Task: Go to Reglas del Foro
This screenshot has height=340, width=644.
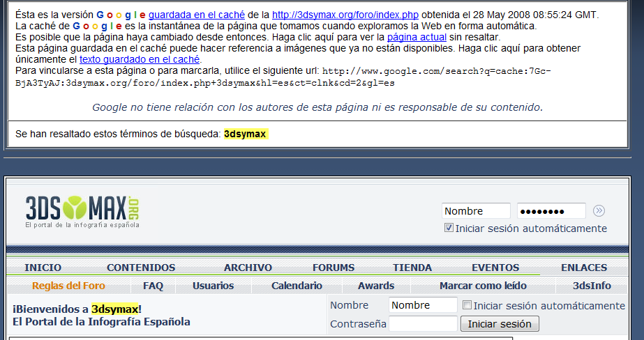Action: coord(68,286)
